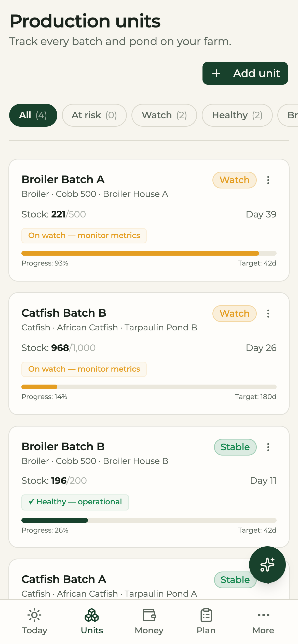The height and width of the screenshot is (644, 298).
Task: Tap the floating AI sparkle button
Action: (x=267, y=565)
